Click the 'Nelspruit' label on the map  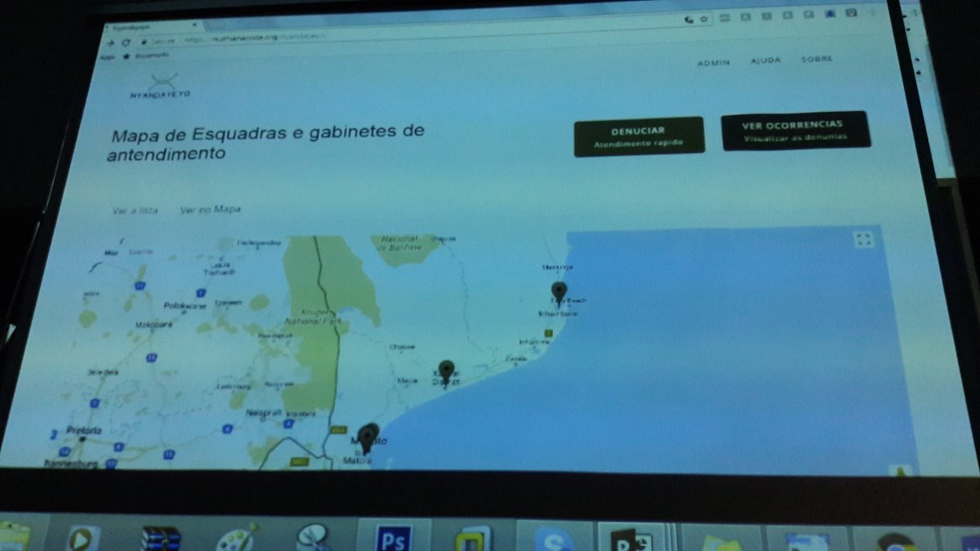(263, 412)
